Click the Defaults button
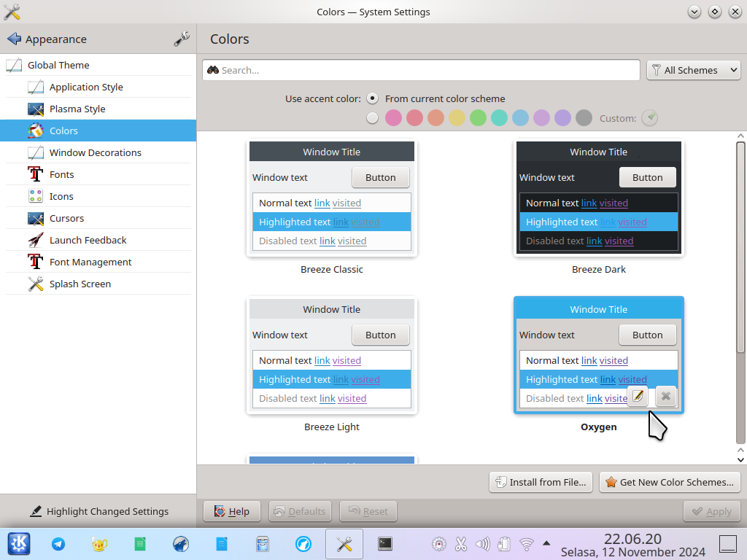This screenshot has height=560, width=747. [x=300, y=511]
